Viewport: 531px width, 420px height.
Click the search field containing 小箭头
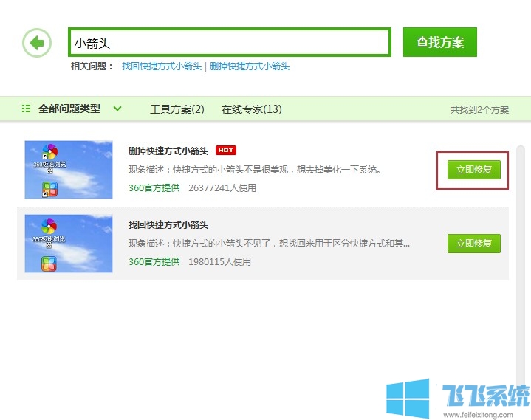click(230, 42)
